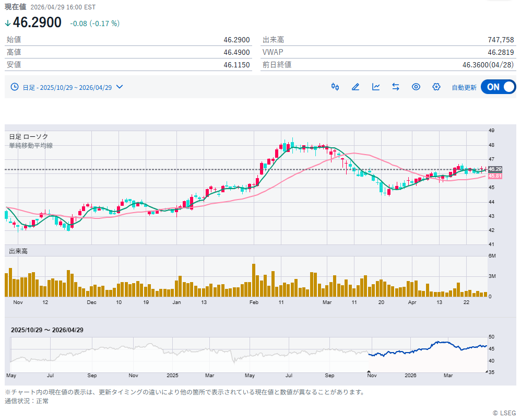Click the blue section of navigator chart
521x420 pixels.
click(x=428, y=349)
